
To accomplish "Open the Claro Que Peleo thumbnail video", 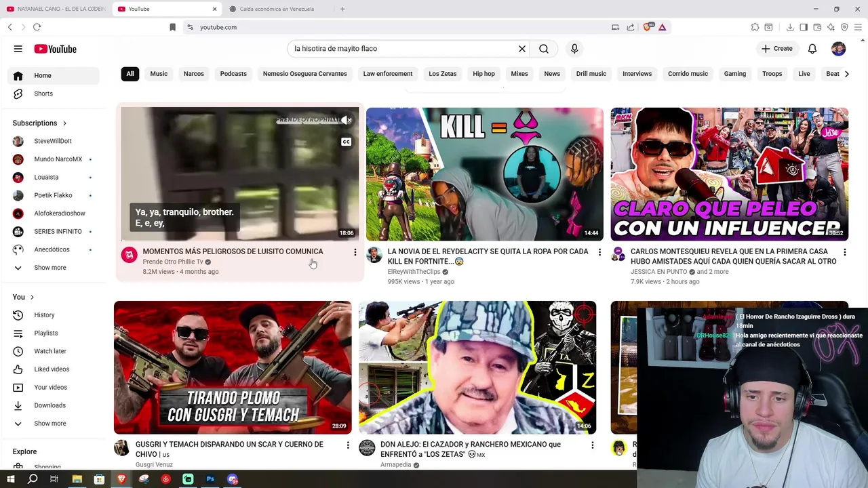I will click(730, 174).
